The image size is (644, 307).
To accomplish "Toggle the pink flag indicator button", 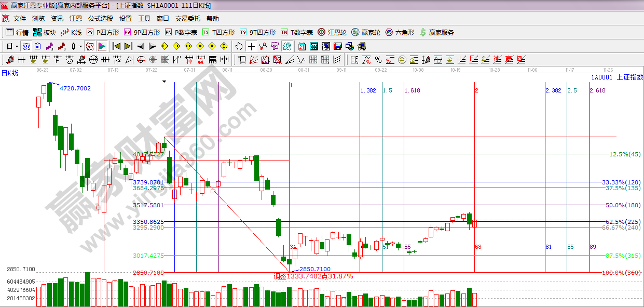I will click(x=102, y=46).
